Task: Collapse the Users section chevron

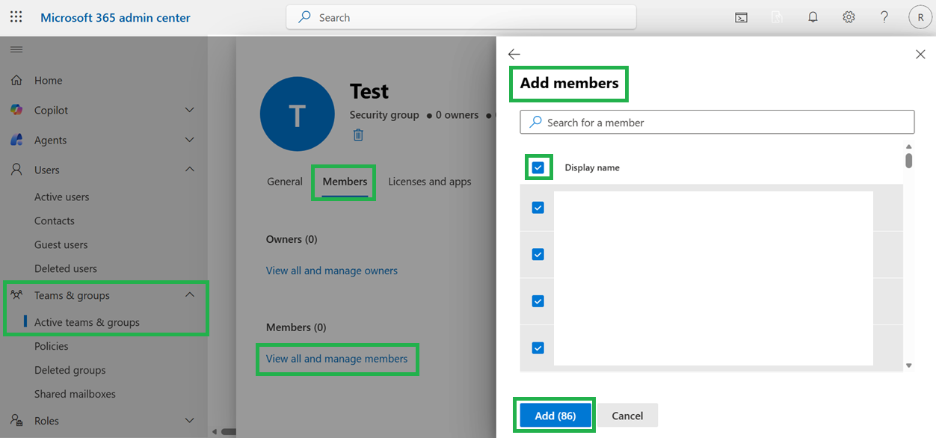Action: (x=189, y=169)
